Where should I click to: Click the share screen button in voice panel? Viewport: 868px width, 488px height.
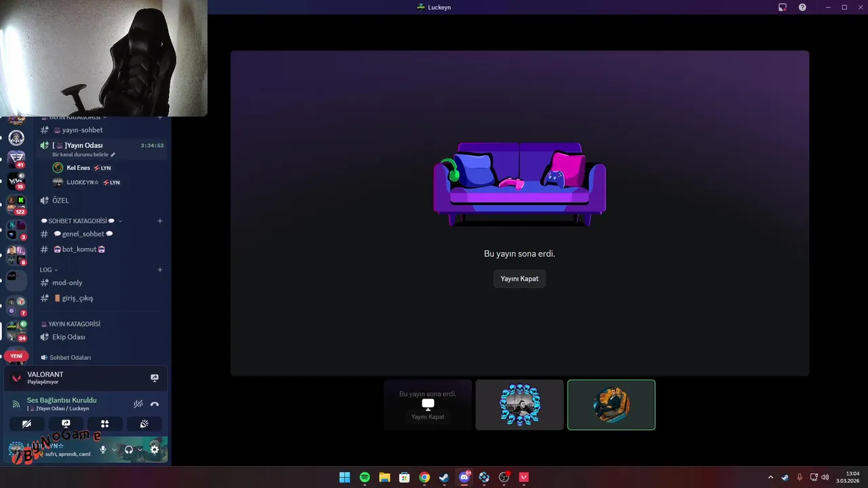click(x=66, y=424)
